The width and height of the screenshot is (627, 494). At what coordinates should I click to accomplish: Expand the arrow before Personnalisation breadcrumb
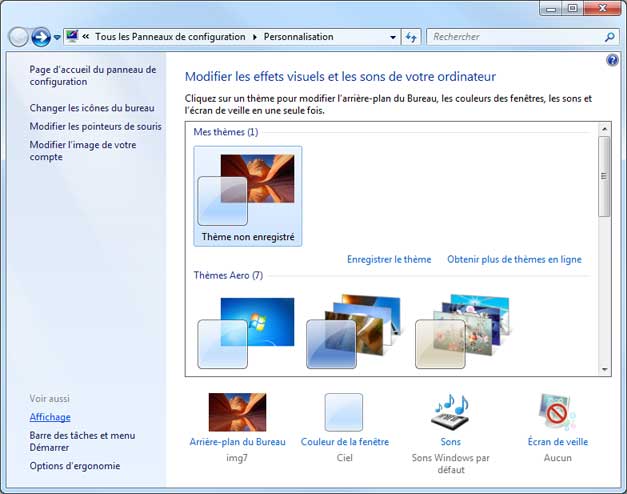tap(255, 37)
